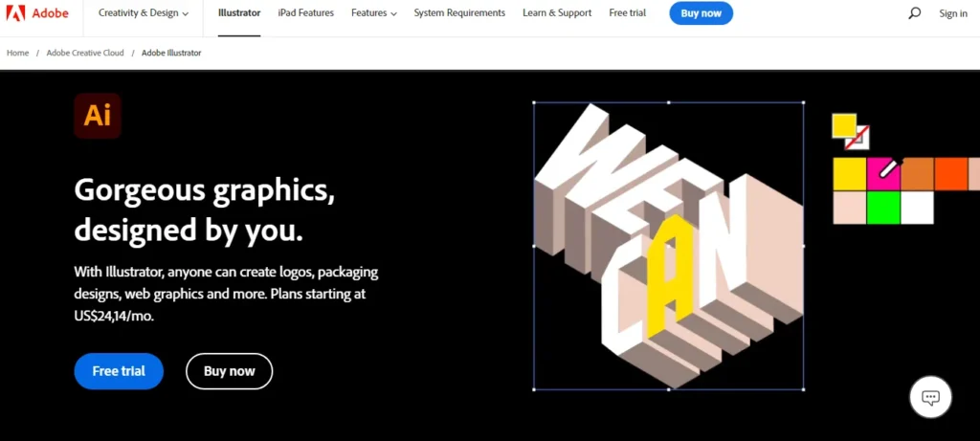The height and width of the screenshot is (441, 980).
Task: Click Free trial in the top navigation
Action: 628,13
